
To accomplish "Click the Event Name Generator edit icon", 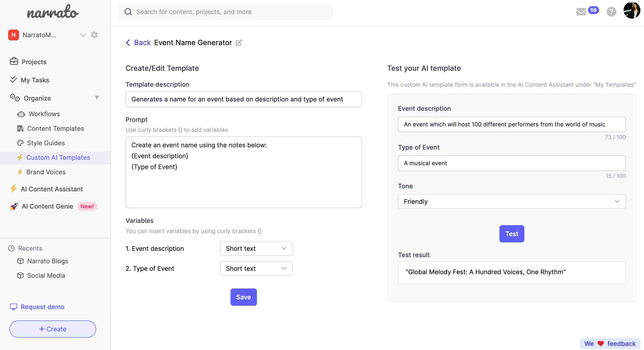I will (x=239, y=43).
